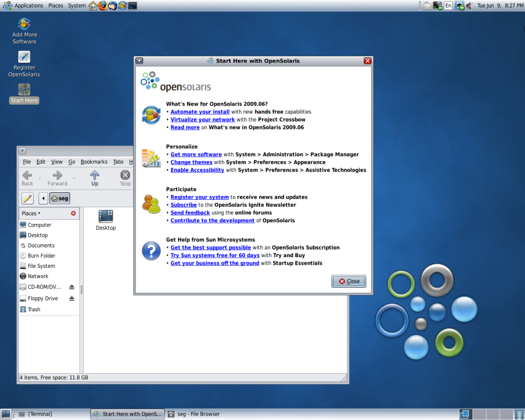Open the Bookmarks menu
Image resolution: width=525 pixels, height=420 pixels.
94,162
